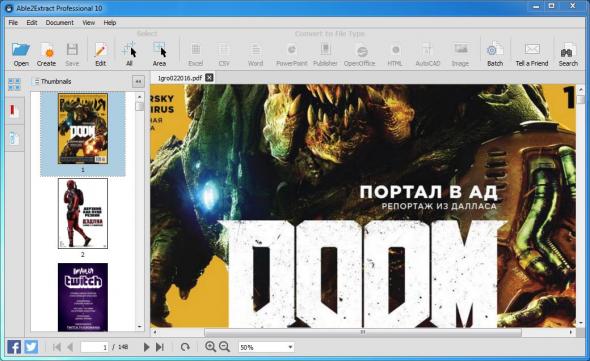Share on Facebook
The height and width of the screenshot is (361, 590).
tap(14, 347)
